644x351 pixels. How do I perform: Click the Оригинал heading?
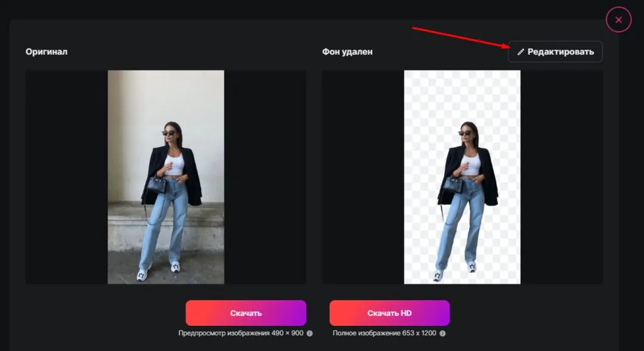47,52
